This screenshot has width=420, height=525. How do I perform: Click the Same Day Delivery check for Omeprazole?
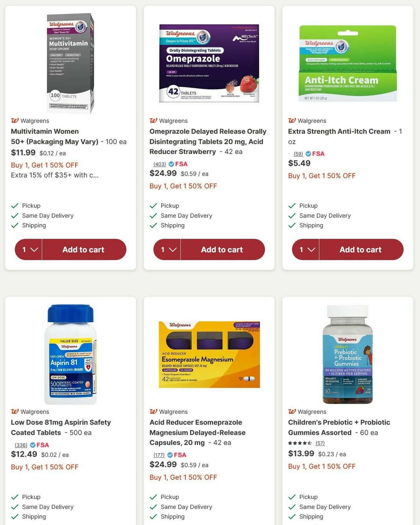pos(153,215)
